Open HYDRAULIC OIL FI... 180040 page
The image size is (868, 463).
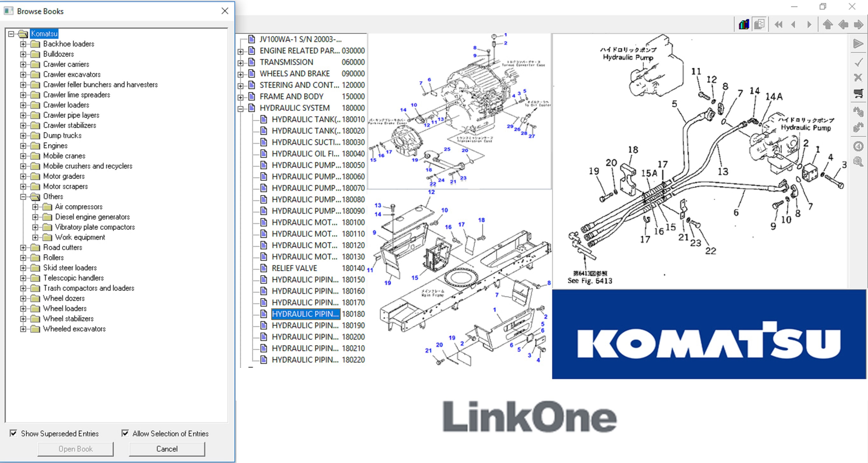pyautogui.click(x=318, y=154)
